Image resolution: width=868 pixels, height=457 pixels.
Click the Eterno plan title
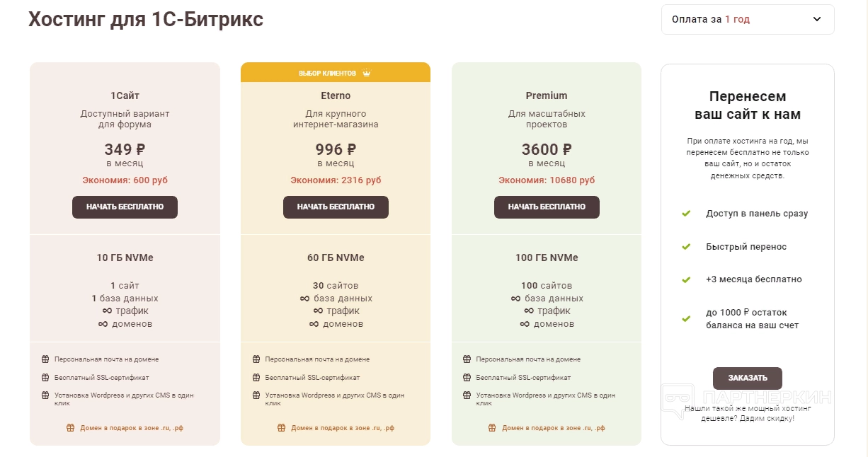pos(336,96)
